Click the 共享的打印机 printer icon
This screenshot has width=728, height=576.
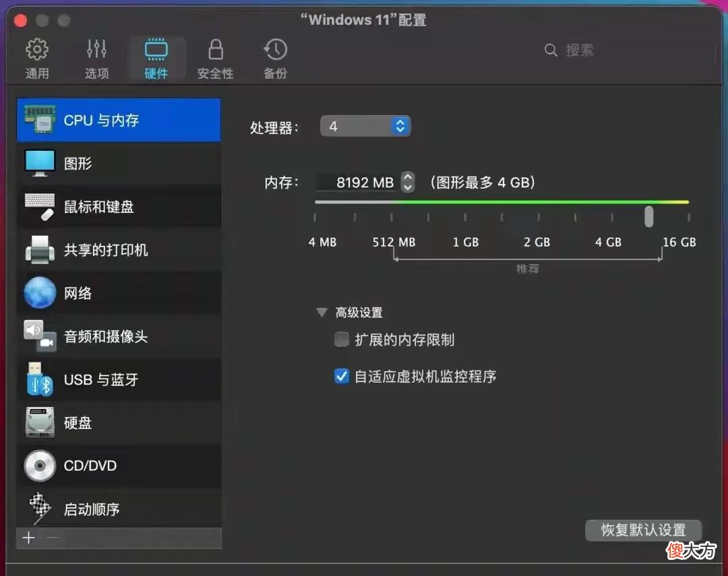point(40,250)
